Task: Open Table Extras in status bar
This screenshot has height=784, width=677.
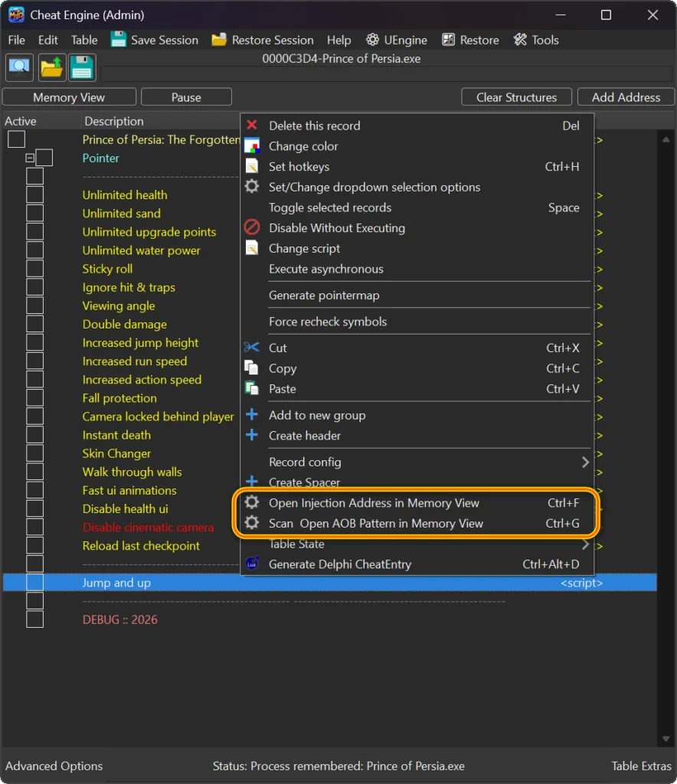Action: pos(642,766)
